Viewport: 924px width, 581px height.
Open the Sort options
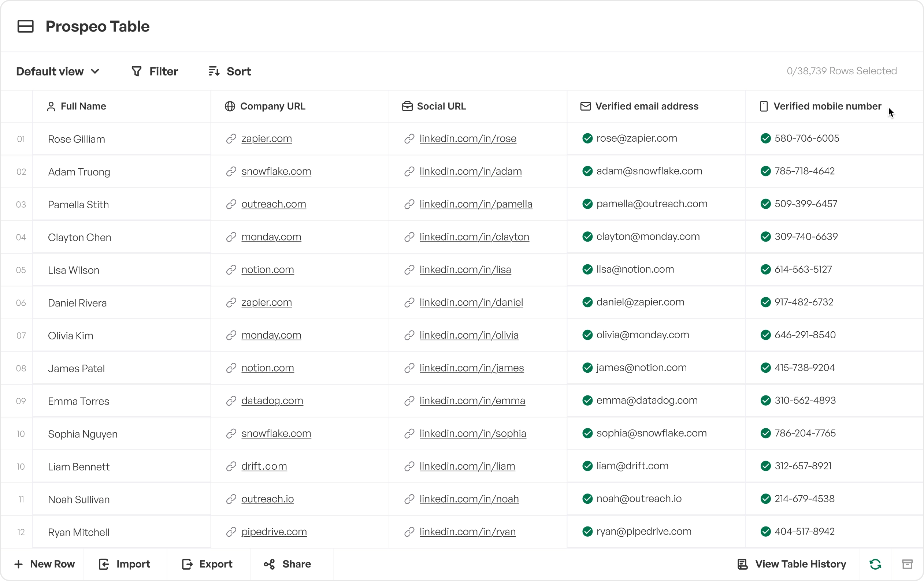[x=230, y=71]
